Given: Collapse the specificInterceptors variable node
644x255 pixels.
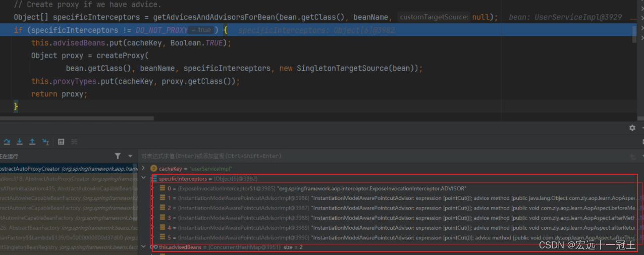Looking at the screenshot, I should [144, 178].
